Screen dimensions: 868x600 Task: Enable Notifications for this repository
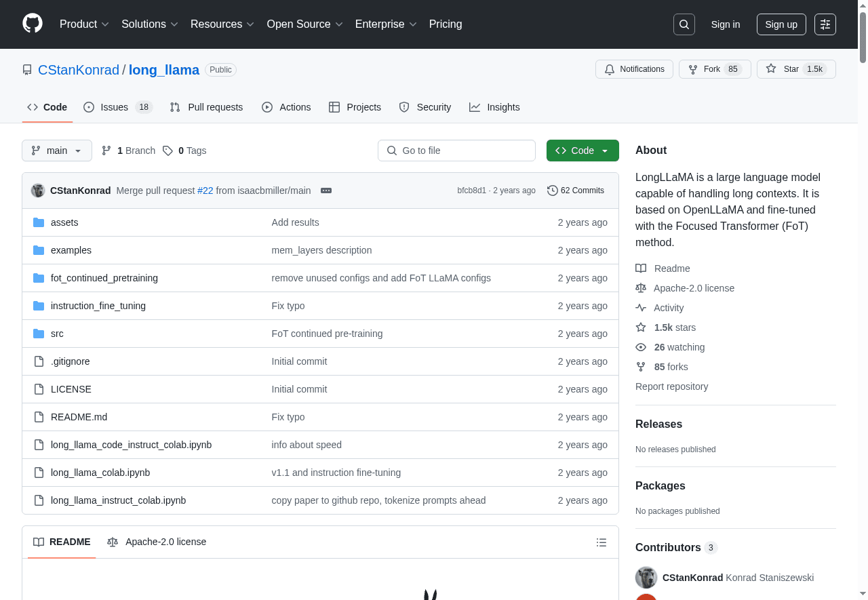coord(634,69)
